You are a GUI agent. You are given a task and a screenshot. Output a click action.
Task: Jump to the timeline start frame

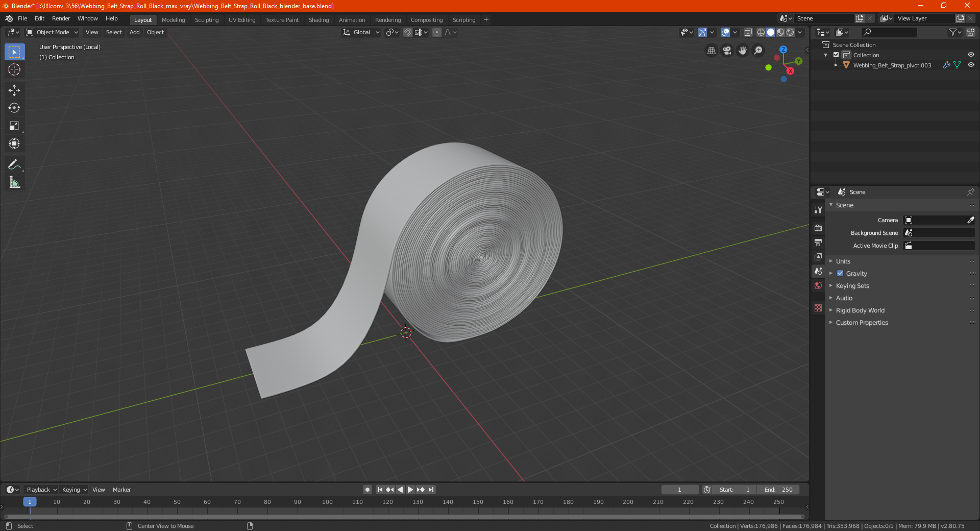[x=380, y=490]
